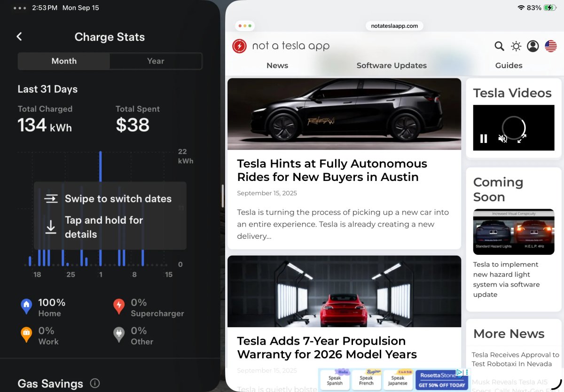This screenshot has width=564, height=392.
Task: Open the "not a tesla app" homepage link
Action: tap(290, 46)
